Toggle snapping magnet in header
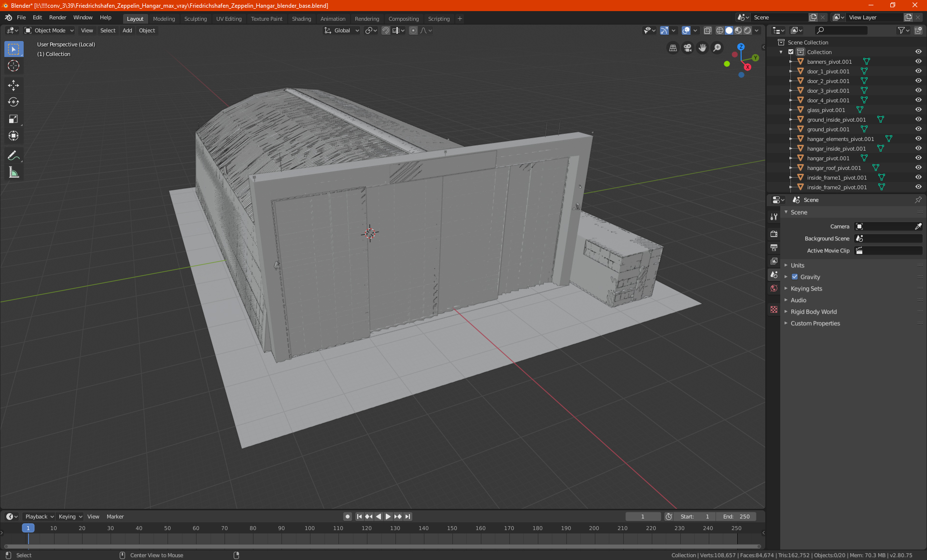The height and width of the screenshot is (560, 927). point(386,30)
